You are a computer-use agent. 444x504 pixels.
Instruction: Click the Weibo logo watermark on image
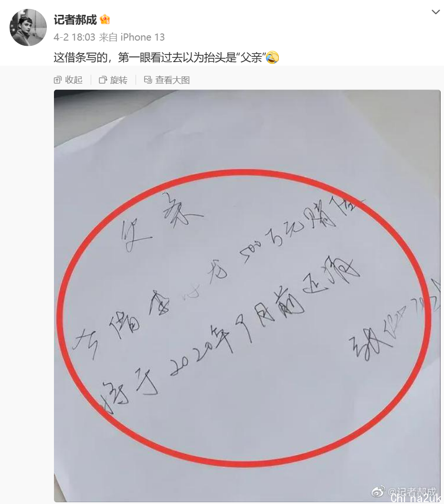pos(378,492)
